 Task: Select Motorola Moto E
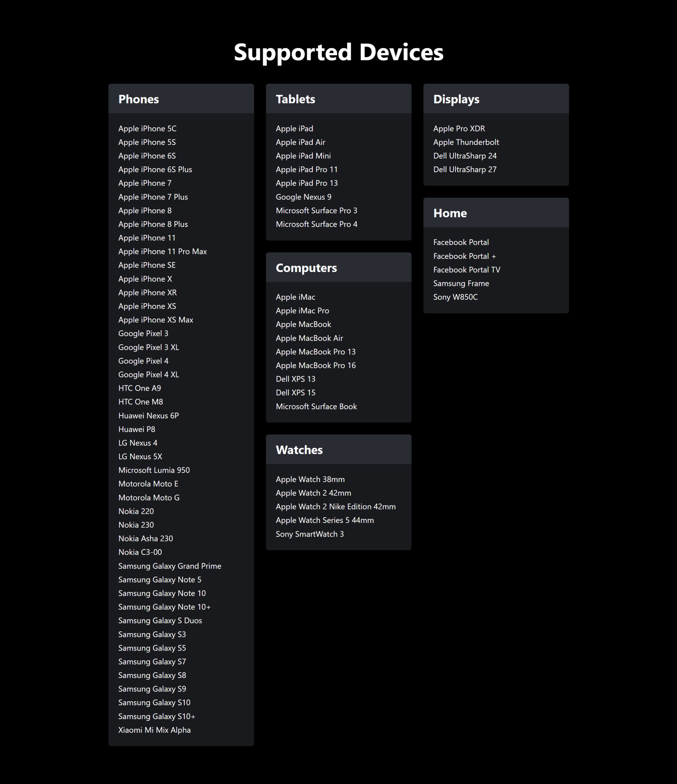click(x=148, y=484)
